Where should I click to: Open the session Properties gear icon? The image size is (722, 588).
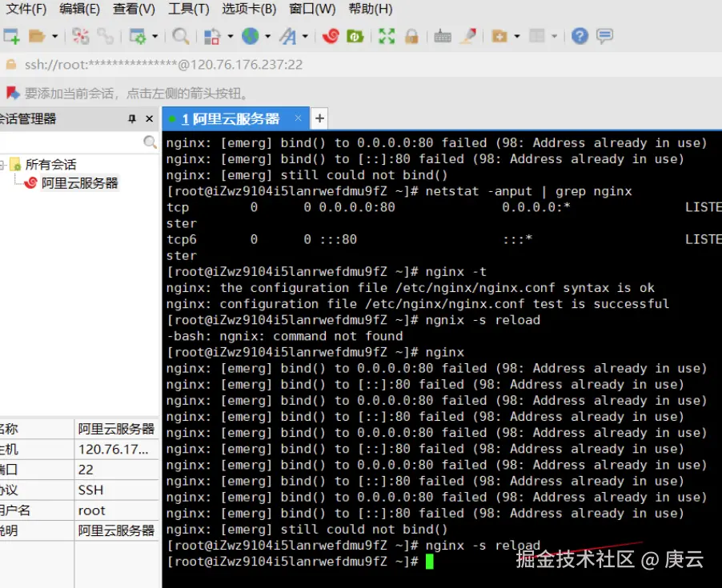tap(137, 36)
